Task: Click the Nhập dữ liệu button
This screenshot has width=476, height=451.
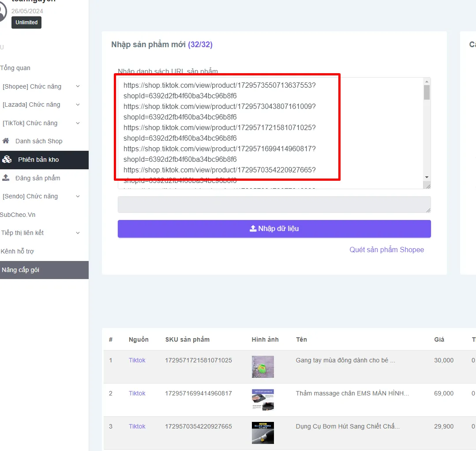Action: click(274, 229)
